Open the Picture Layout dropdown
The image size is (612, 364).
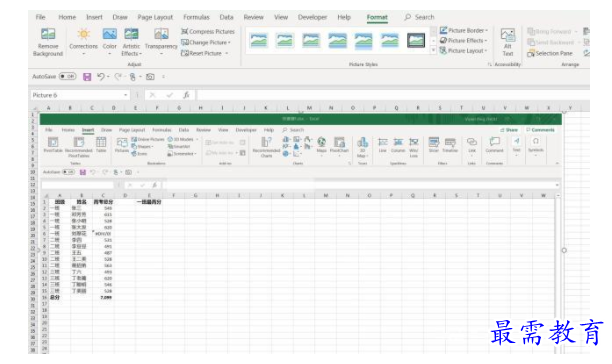point(463,51)
